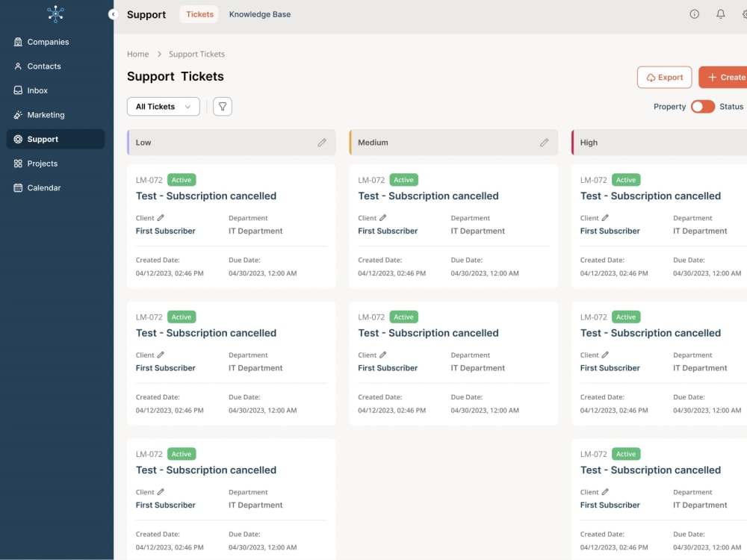Toggle the Property/Status switch
The width and height of the screenshot is (747, 560).
point(703,107)
